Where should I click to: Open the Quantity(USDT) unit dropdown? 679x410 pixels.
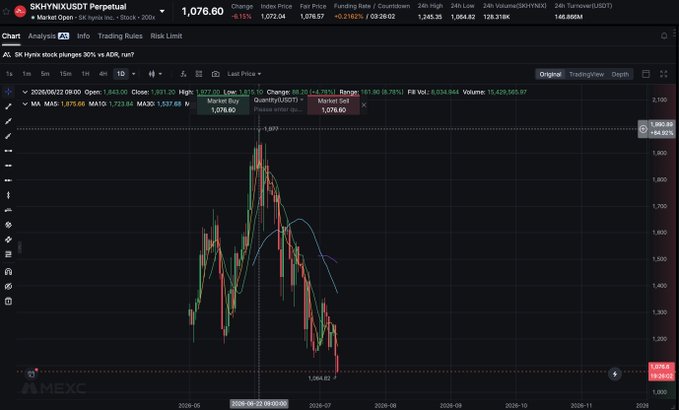pyautogui.click(x=278, y=100)
